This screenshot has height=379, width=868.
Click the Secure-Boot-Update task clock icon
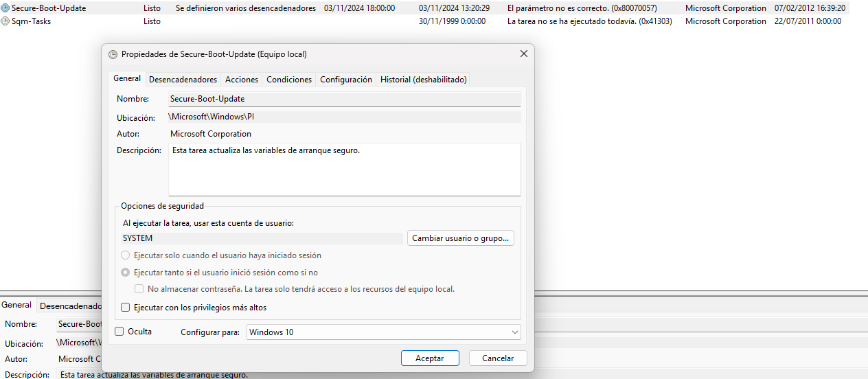pos(5,8)
